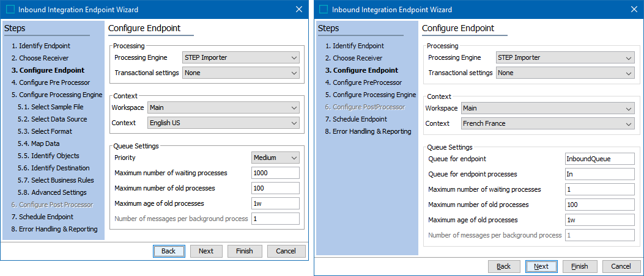Select step 4 Configure PreProcessor in right wizard
Screen dimensions: 644x276
[363, 82]
